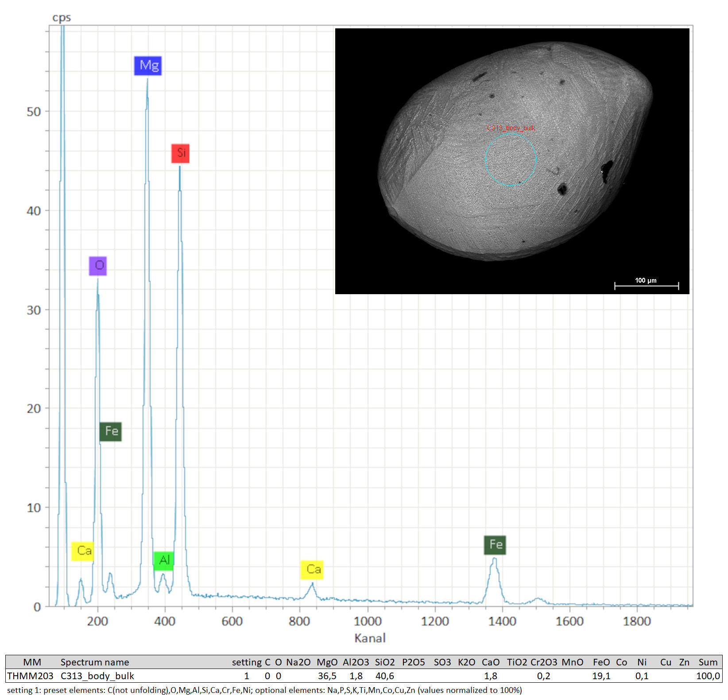728x700 pixels.
Task: Click the red Si peak label
Action: click(180, 153)
